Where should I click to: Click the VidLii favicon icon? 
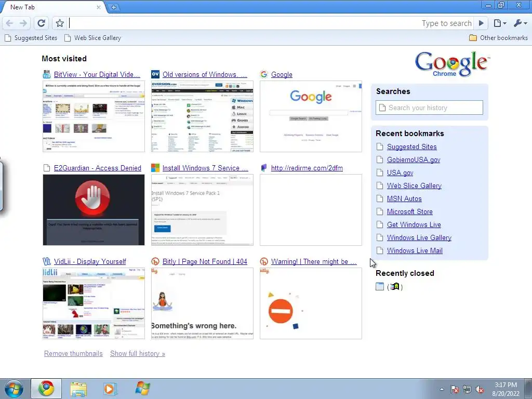point(47,261)
